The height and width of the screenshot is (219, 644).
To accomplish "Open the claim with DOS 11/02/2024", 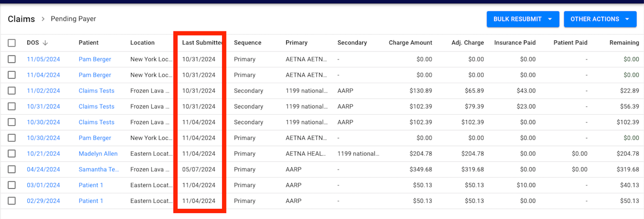I will (x=43, y=91).
